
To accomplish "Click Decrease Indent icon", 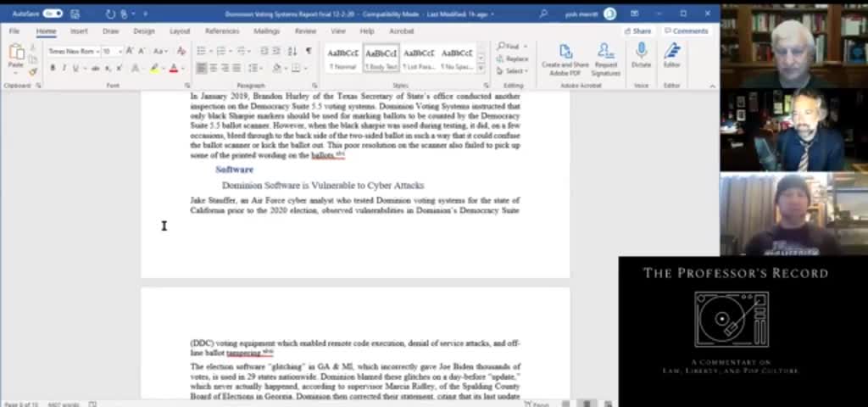I will pos(264,51).
